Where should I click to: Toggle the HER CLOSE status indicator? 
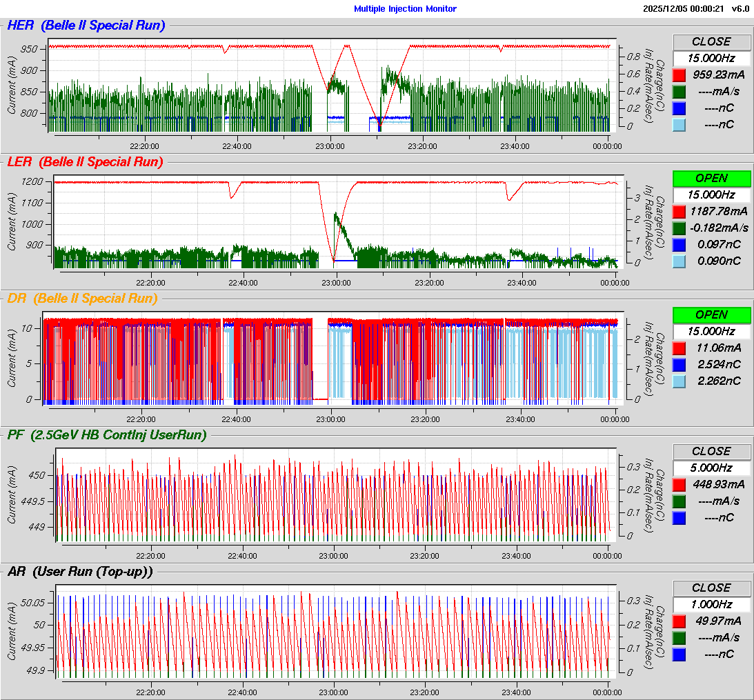(711, 42)
